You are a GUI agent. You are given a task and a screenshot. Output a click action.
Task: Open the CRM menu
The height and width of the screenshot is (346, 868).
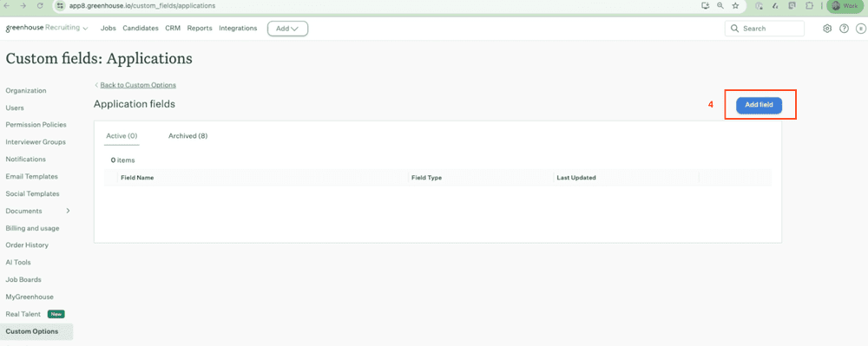pyautogui.click(x=173, y=29)
